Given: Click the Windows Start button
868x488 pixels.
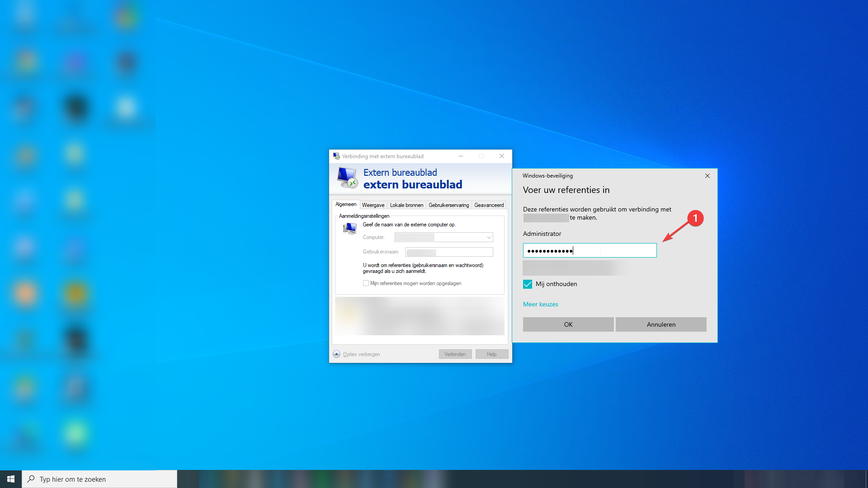Looking at the screenshot, I should pyautogui.click(x=11, y=479).
